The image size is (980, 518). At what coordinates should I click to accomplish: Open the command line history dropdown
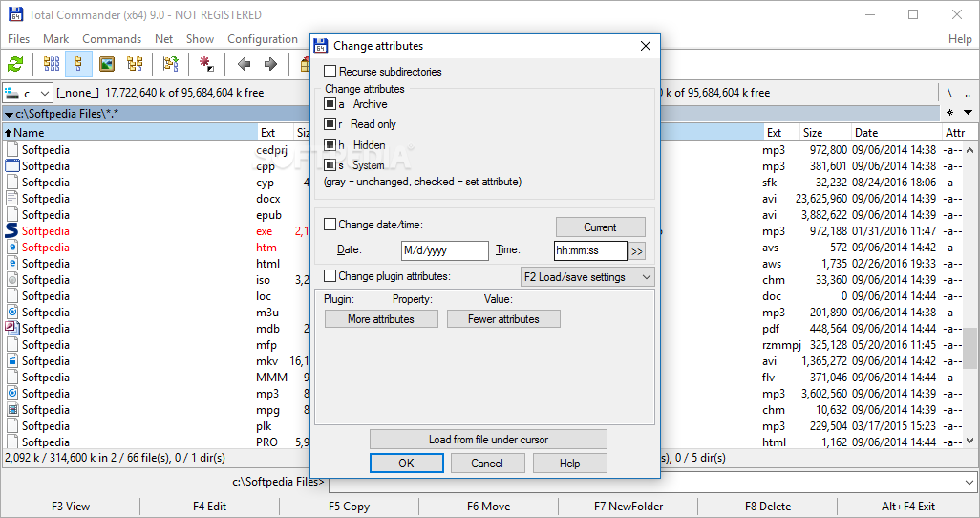969,483
